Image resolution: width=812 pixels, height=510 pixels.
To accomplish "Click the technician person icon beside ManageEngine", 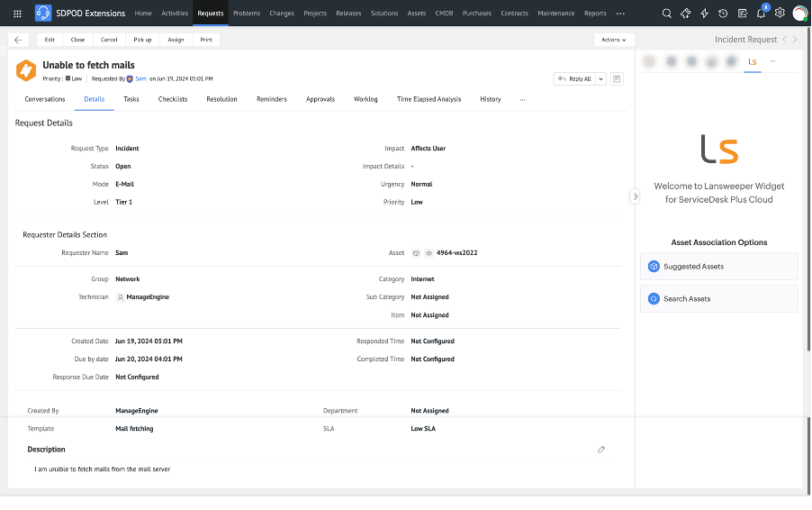I will (120, 297).
